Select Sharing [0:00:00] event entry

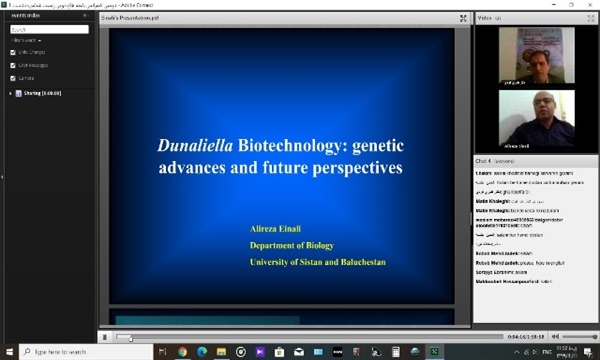(x=42, y=93)
